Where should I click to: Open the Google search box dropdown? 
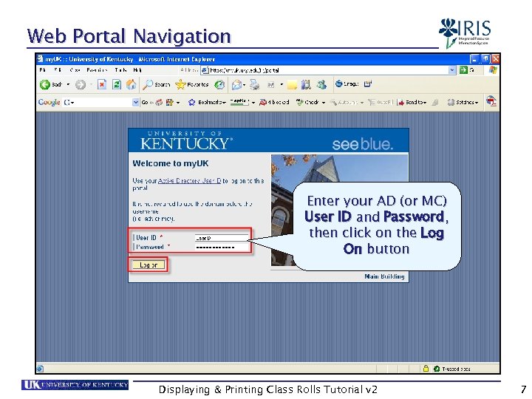[x=135, y=102]
